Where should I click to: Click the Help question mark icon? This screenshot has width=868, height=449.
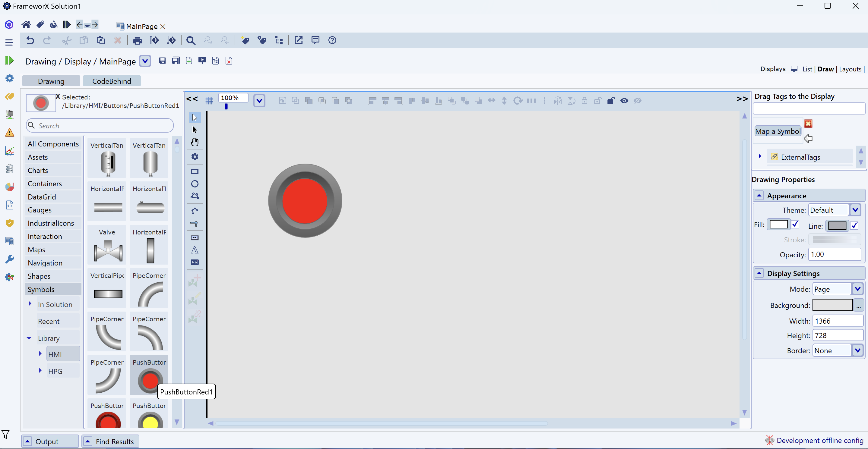(x=332, y=40)
